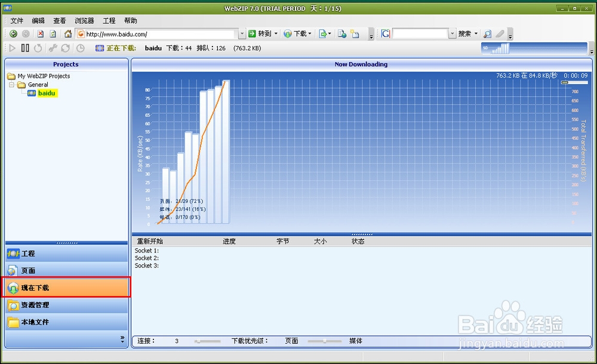
Task: Open dropdown beside export arrow icon
Action: (x=330, y=33)
